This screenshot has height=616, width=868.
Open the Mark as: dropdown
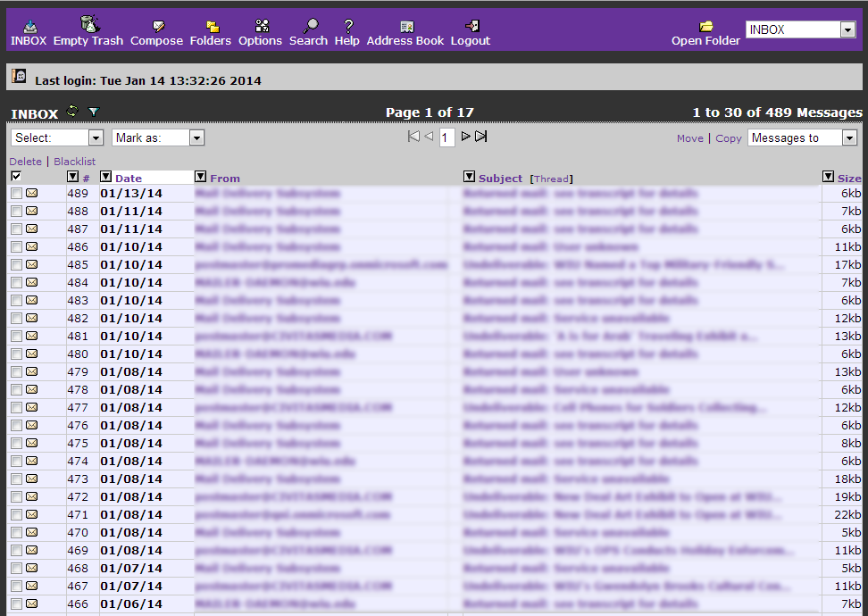(158, 137)
